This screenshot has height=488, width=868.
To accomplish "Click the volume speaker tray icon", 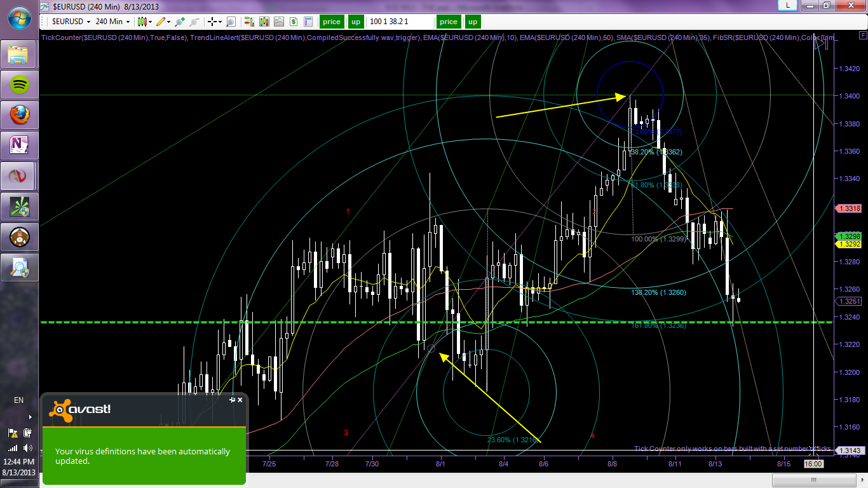I will [x=27, y=447].
